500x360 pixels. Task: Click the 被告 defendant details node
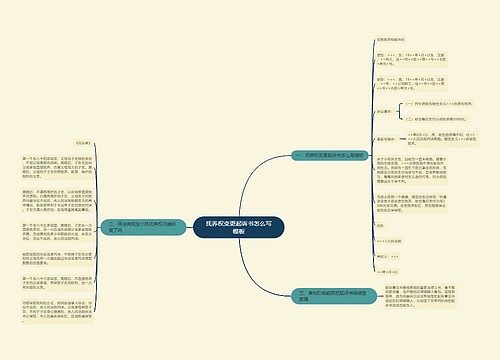pyautogui.click(x=411, y=84)
